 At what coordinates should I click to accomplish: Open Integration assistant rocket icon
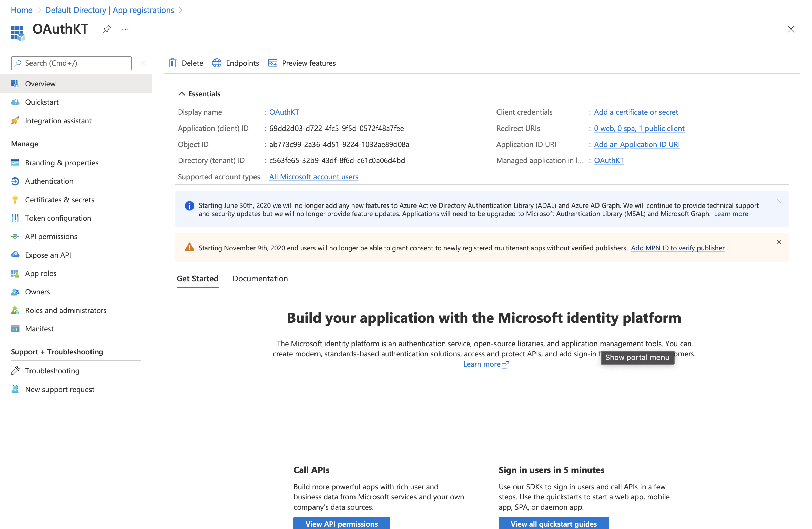(15, 120)
